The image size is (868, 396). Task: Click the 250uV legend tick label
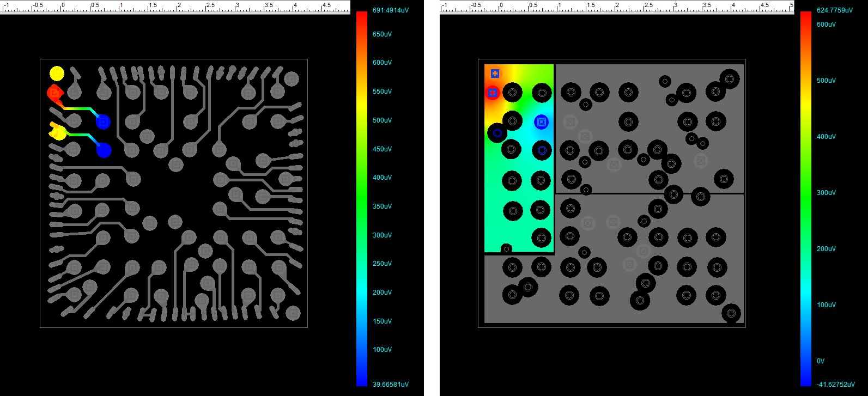[x=382, y=263]
